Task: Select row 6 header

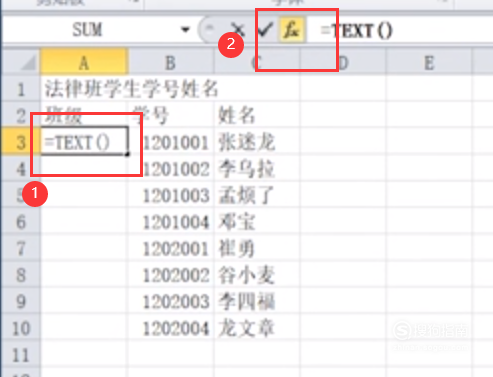Action: pos(21,222)
